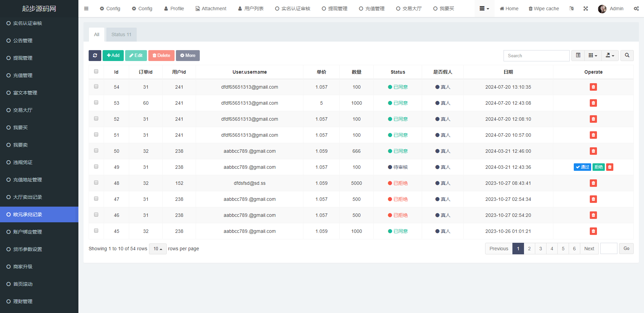Screen dimensions: 644x313
Task: Click the refresh table icon button
Action: click(x=95, y=56)
